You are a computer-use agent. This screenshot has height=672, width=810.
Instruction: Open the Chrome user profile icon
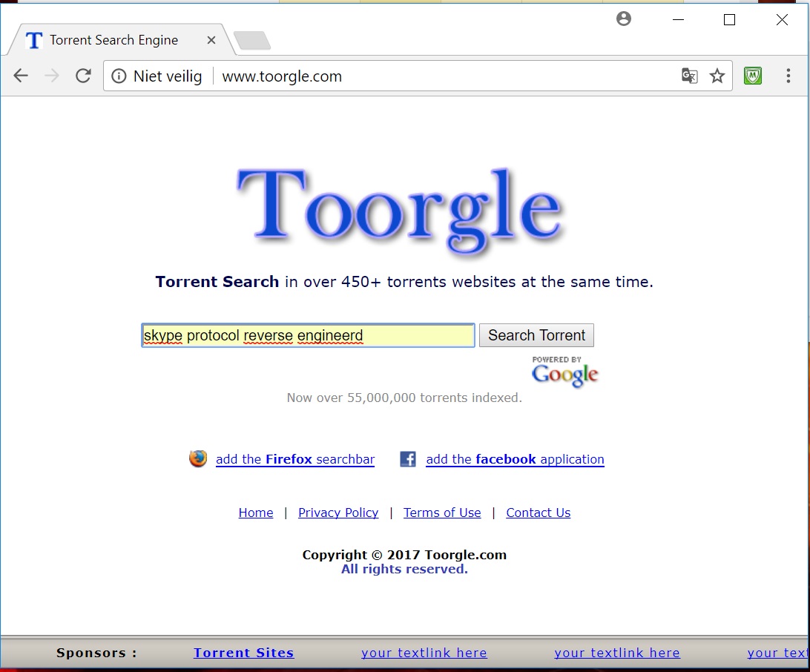[x=624, y=19]
